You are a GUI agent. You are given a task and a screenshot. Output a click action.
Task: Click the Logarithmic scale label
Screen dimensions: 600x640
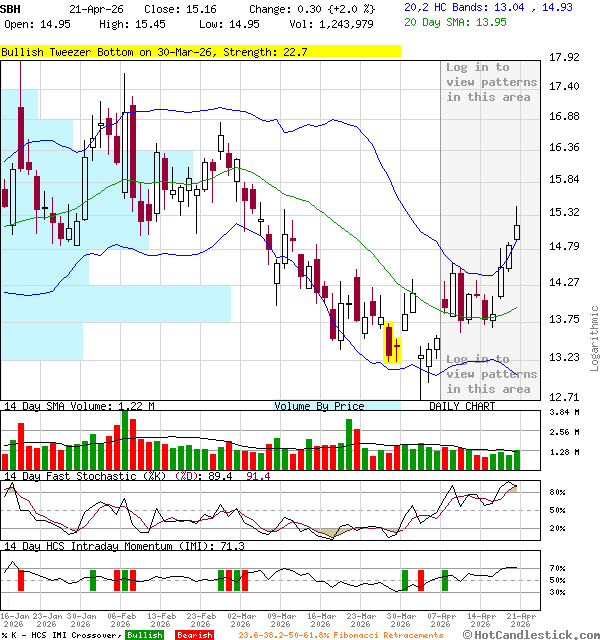pos(594,337)
